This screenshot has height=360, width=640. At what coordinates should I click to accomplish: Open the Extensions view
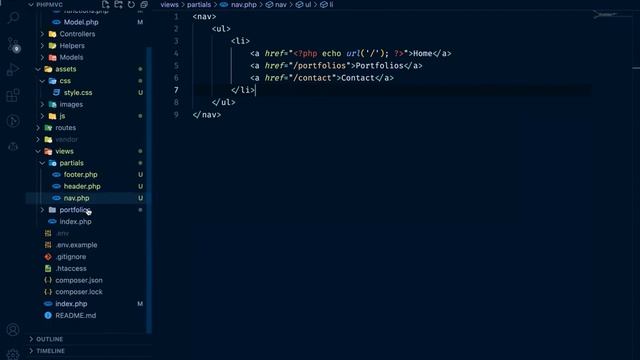(x=13, y=95)
